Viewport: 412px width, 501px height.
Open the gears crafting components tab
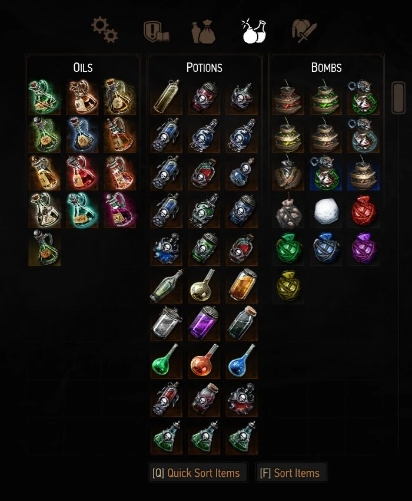tap(105, 30)
